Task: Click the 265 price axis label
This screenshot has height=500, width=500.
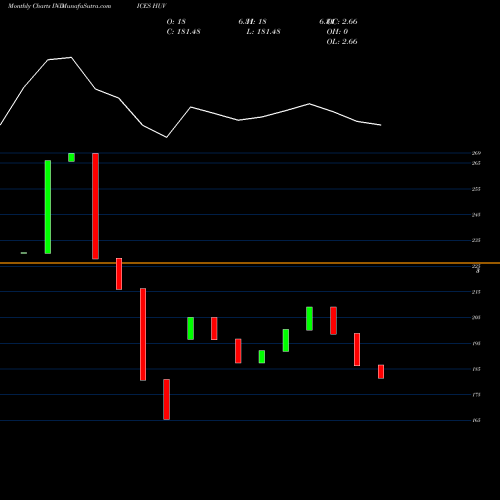Action: [476, 163]
